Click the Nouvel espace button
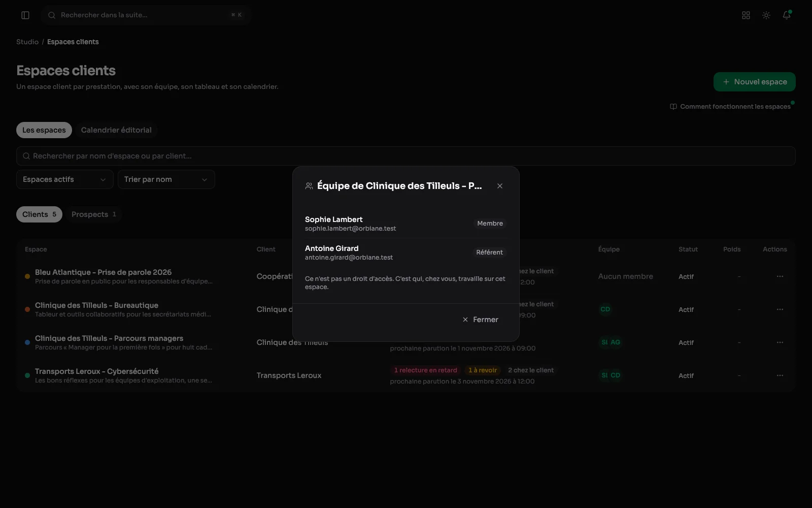The height and width of the screenshot is (508, 812). [x=754, y=82]
